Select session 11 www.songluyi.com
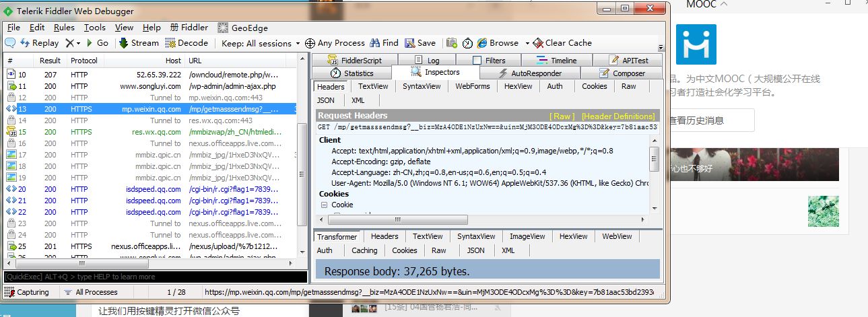 pyautogui.click(x=152, y=86)
